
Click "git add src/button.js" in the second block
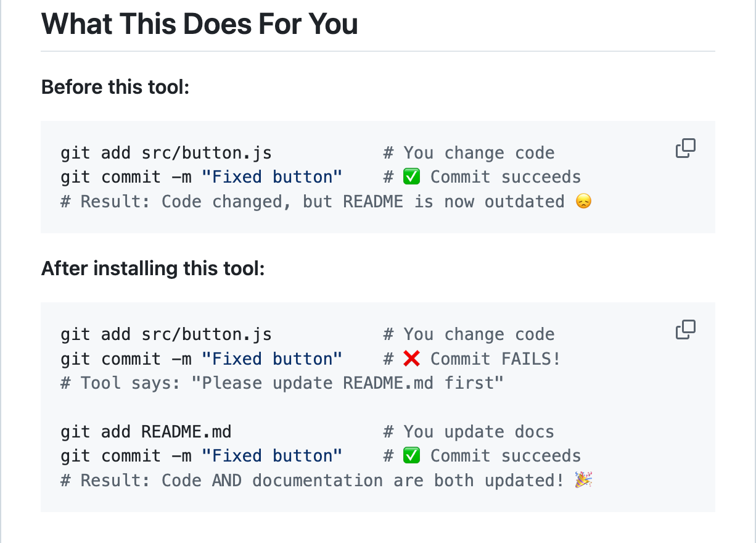(x=166, y=334)
